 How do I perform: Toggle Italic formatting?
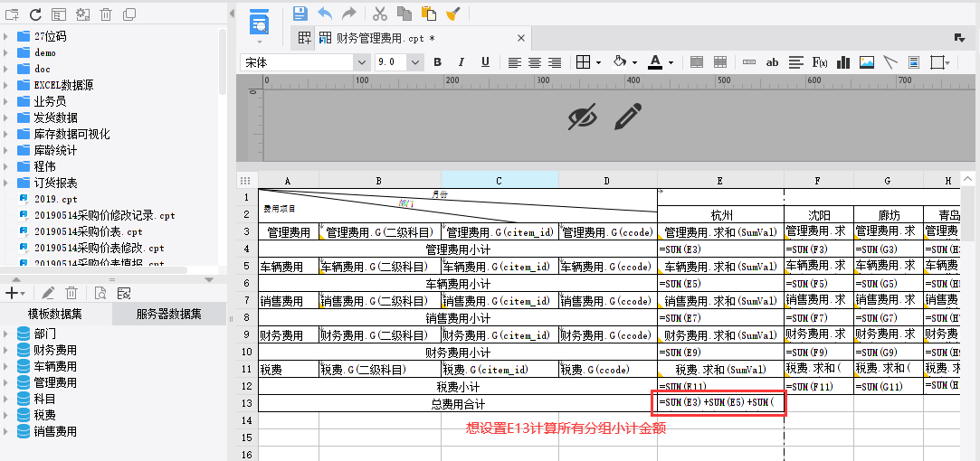461,62
